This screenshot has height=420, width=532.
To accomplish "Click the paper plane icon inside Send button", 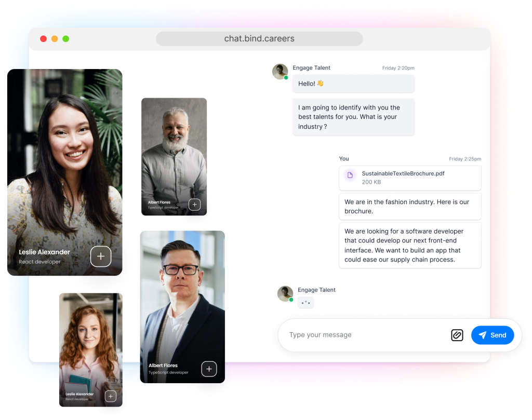I will tap(482, 335).
